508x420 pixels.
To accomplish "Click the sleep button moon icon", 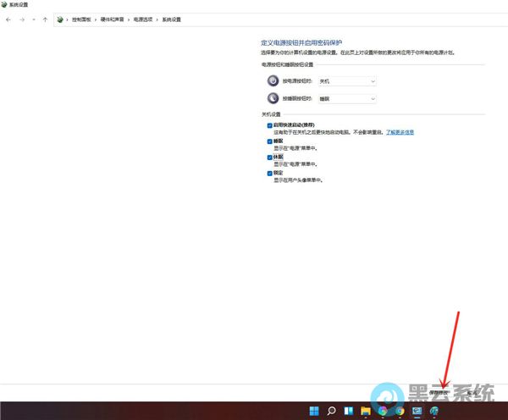I will click(273, 98).
